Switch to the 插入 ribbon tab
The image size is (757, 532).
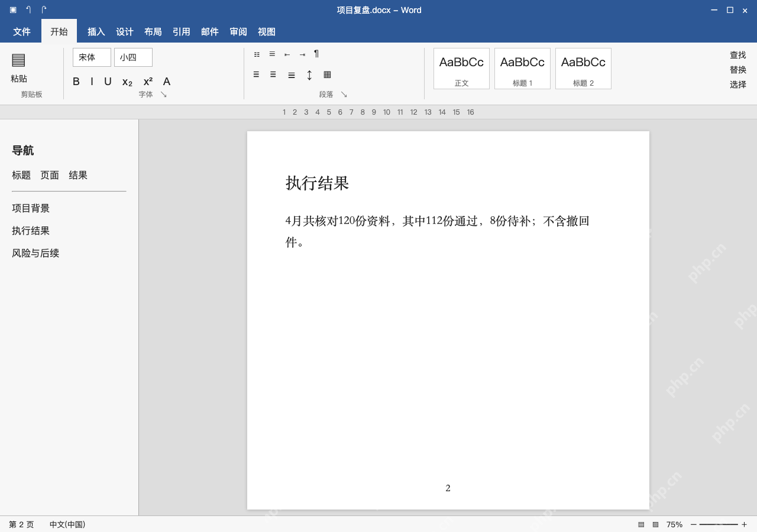[x=96, y=32]
